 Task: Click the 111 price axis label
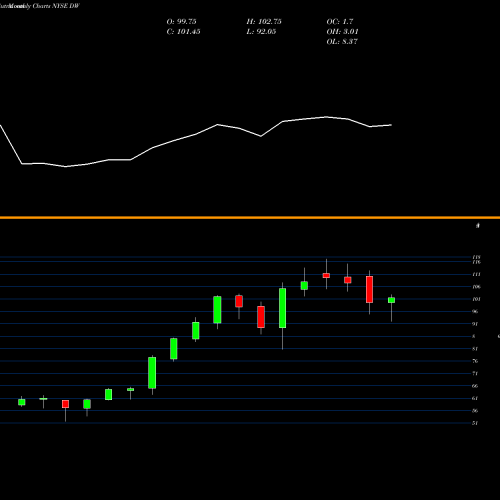click(476, 274)
